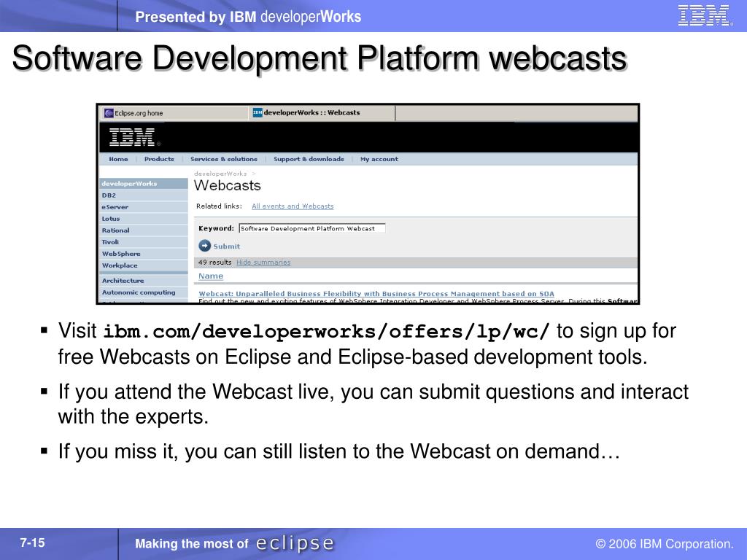This screenshot has width=747, height=560.
Task: Select Lotus in the sidebar
Action: click(x=144, y=219)
